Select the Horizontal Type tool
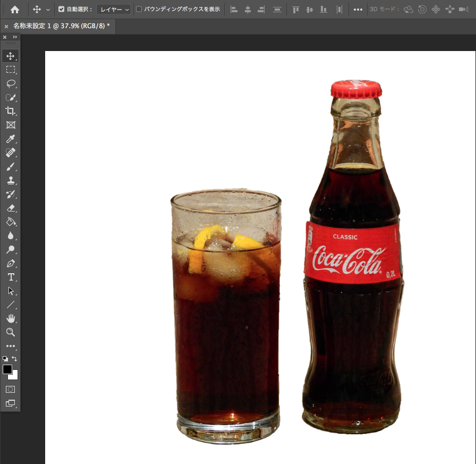476x464 pixels. click(x=11, y=277)
